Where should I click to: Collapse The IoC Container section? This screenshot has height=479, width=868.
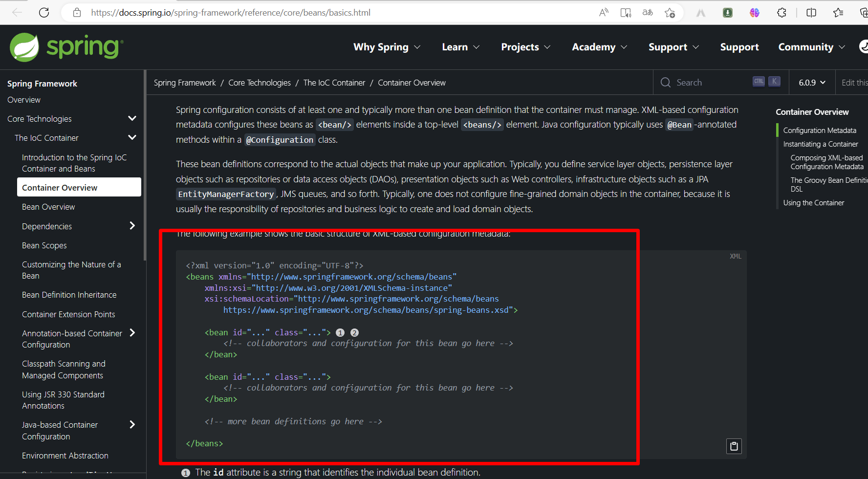[132, 137]
